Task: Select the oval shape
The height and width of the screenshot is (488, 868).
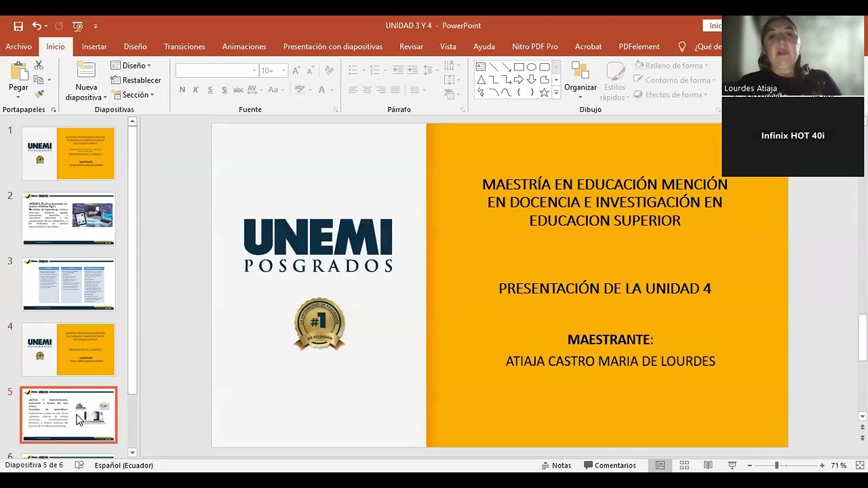Action: tap(532, 67)
